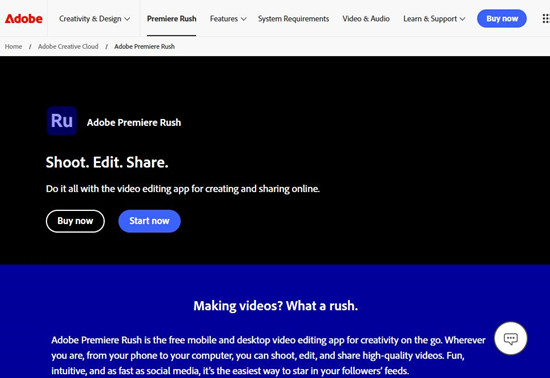Click the blue Buy now header button
This screenshot has height=378, width=550.
502,19
